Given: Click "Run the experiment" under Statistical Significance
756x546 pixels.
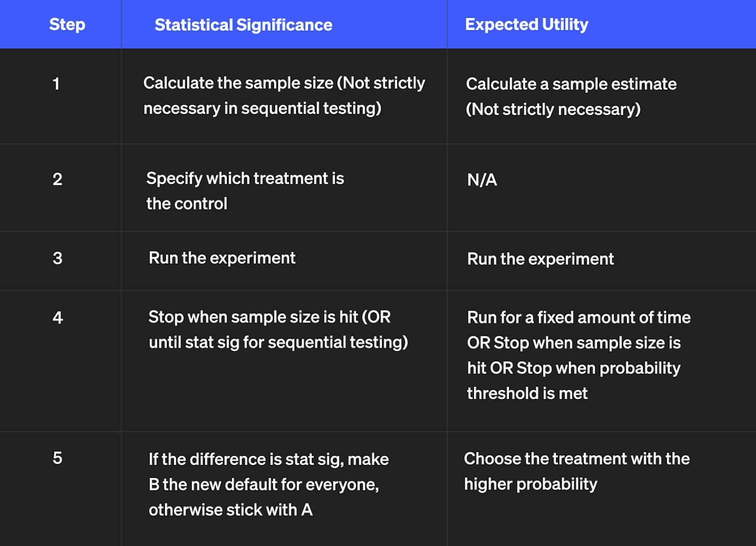Looking at the screenshot, I should [222, 258].
